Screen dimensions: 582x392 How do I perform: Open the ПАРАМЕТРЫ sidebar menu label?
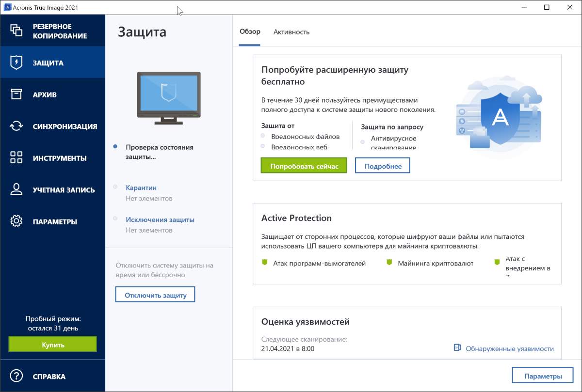[x=55, y=222]
